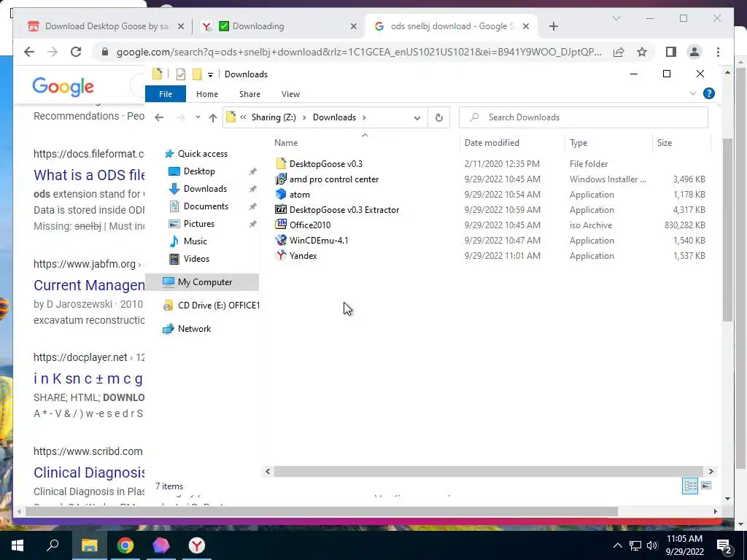The width and height of the screenshot is (747, 560).
Task: Open Chrome three-dot menu
Action: pos(718,52)
